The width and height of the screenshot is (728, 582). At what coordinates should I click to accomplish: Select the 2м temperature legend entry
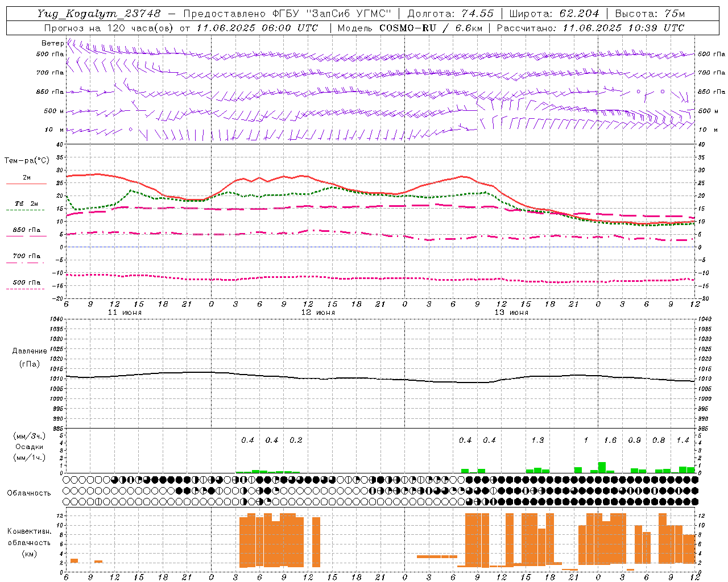[27, 178]
